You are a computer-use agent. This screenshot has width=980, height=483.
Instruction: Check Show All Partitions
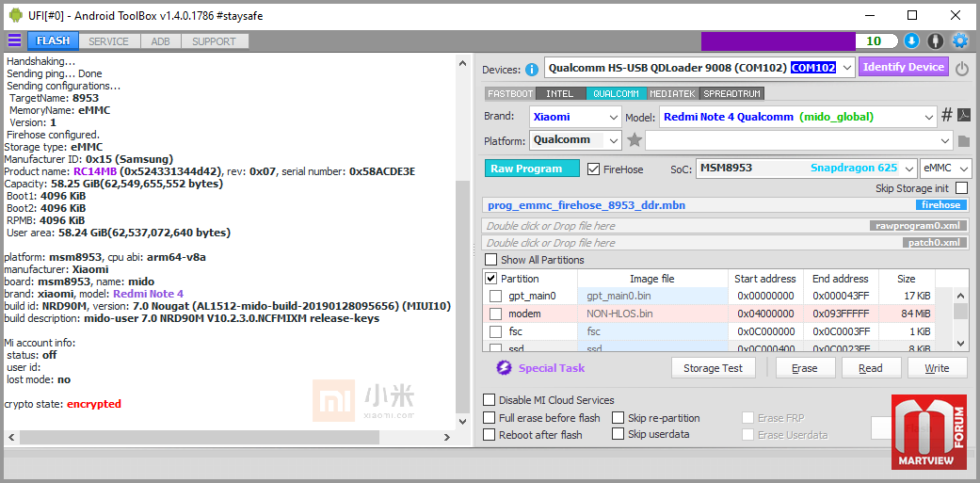(x=491, y=259)
